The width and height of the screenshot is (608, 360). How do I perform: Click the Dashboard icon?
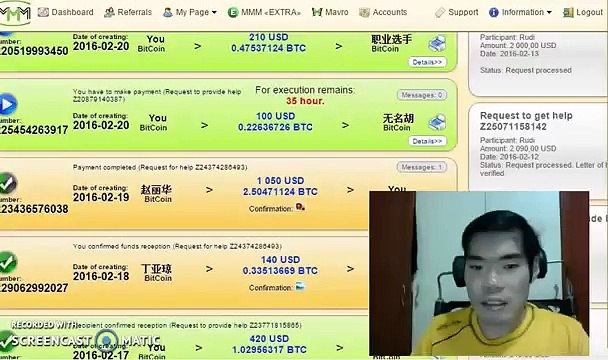pyautogui.click(x=43, y=12)
